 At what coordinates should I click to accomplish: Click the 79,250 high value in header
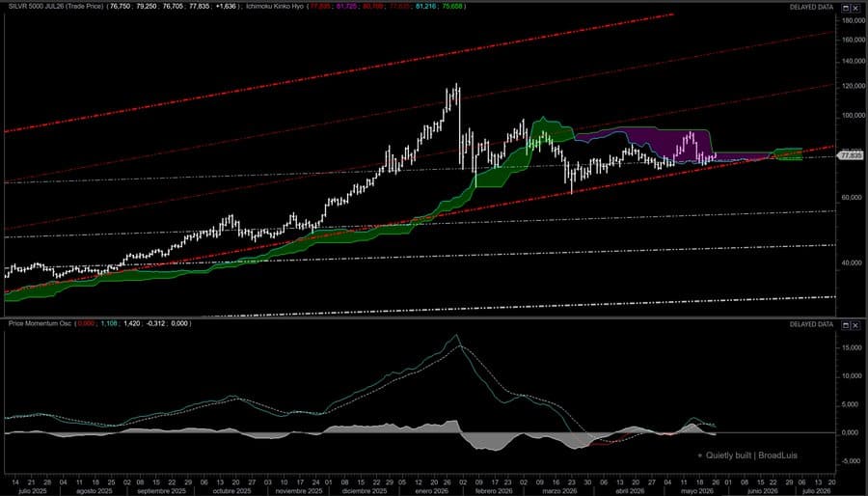click(147, 7)
